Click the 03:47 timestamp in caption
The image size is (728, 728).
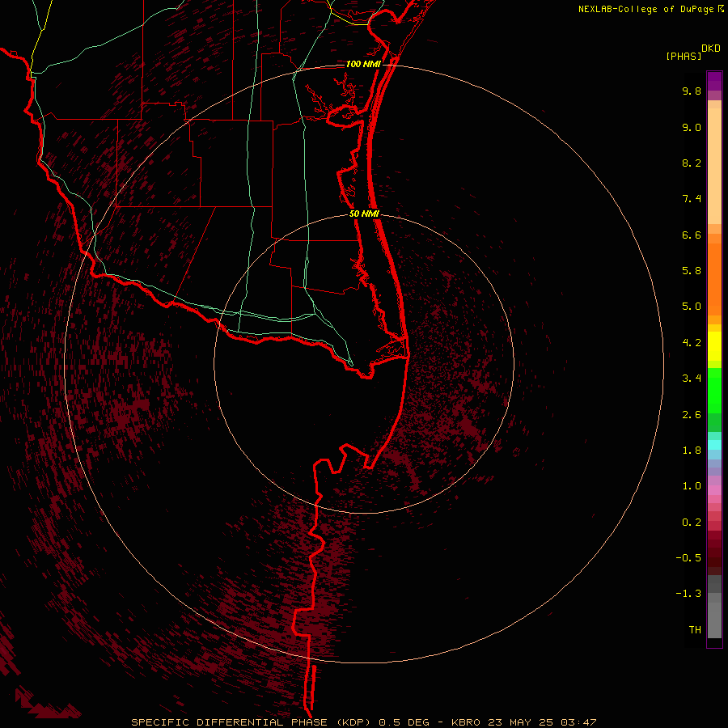[578, 722]
